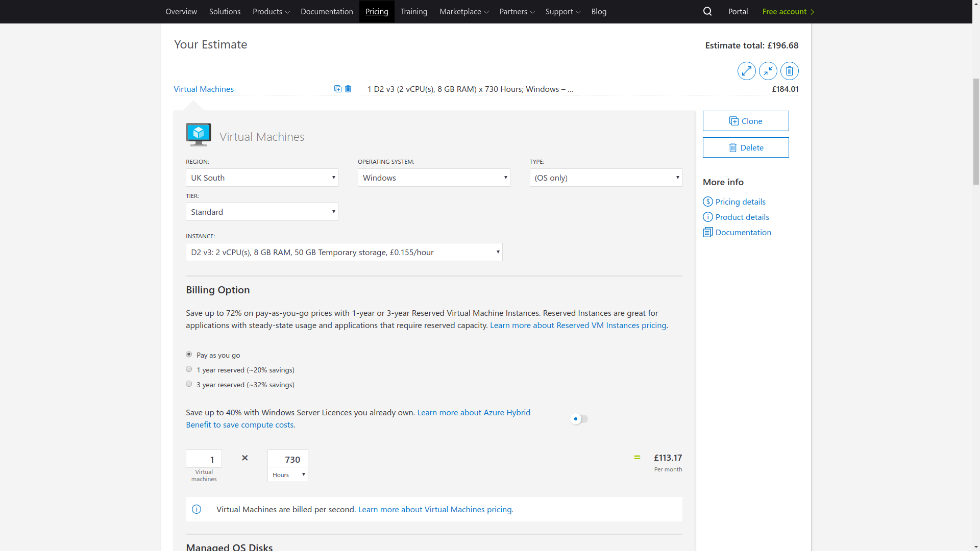Click the Documentation page icon
The width and height of the screenshot is (980, 551).
[707, 232]
